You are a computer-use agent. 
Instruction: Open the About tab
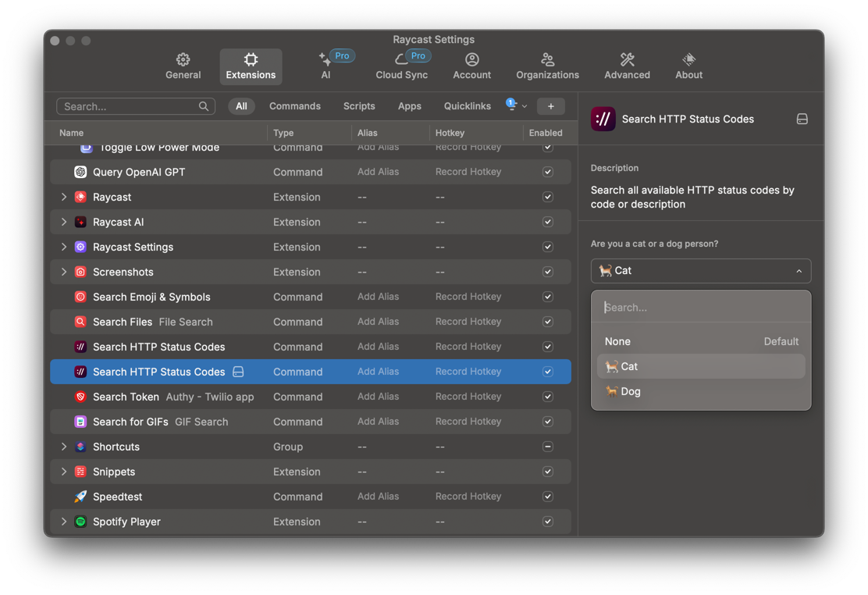tap(688, 66)
